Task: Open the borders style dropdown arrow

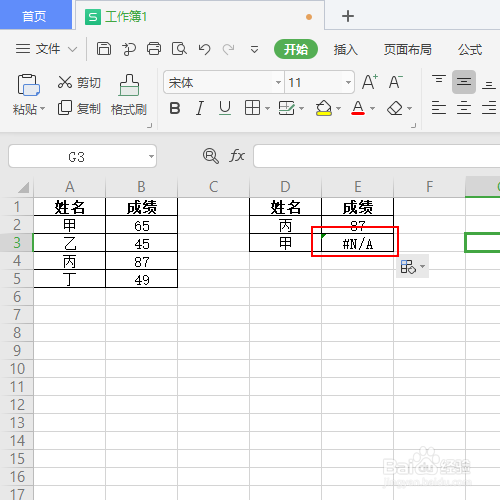Action: [267, 108]
